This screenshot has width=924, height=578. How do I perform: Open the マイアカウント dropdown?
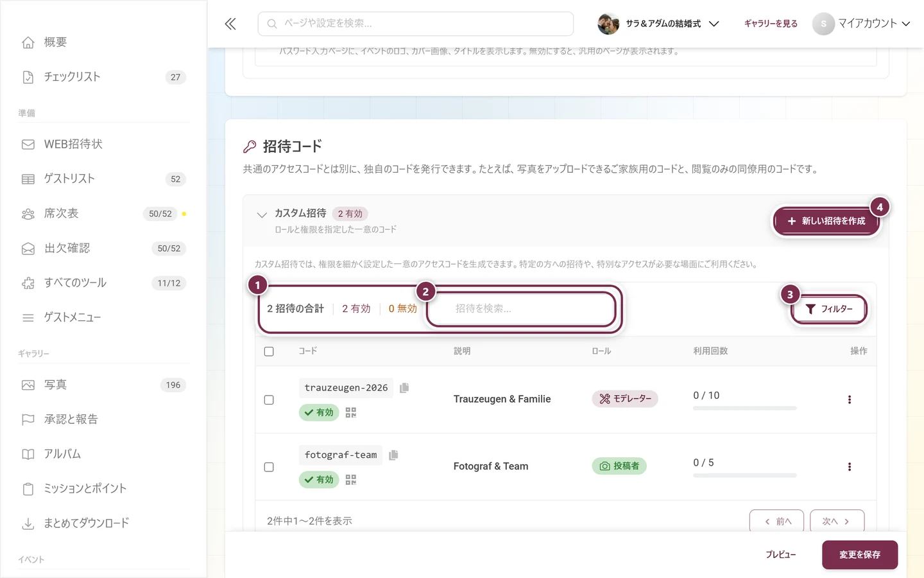pos(861,24)
